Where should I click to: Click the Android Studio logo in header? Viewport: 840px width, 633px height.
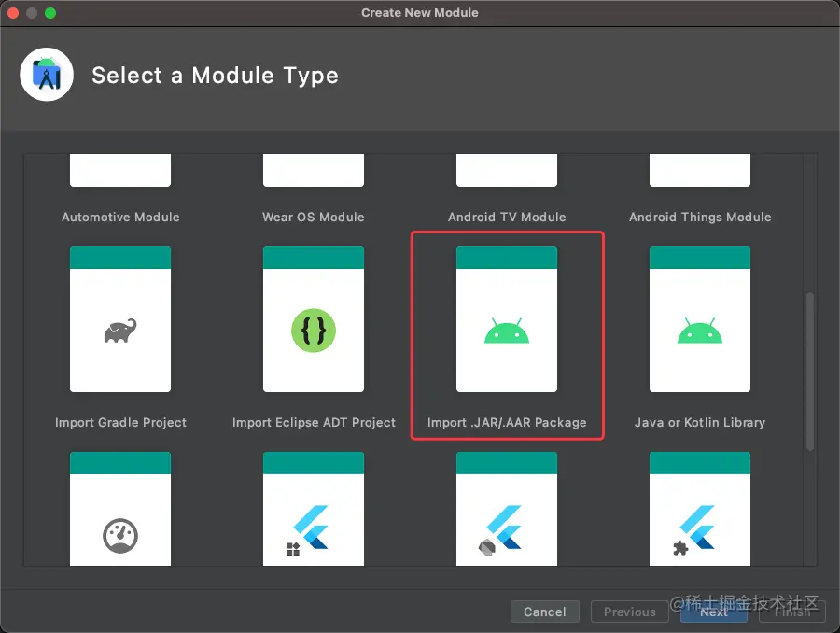point(47,75)
